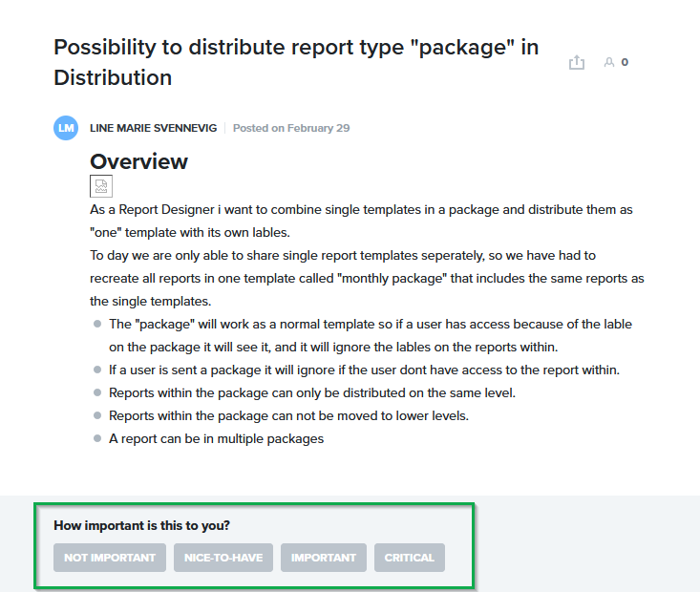Click the bullet 'A report can be in multiple packages'
The width and height of the screenshot is (700, 592).
[217, 439]
